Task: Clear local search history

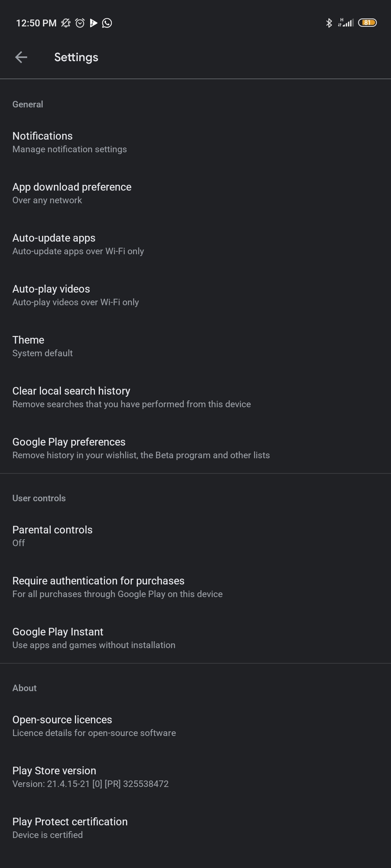Action: tap(195, 397)
